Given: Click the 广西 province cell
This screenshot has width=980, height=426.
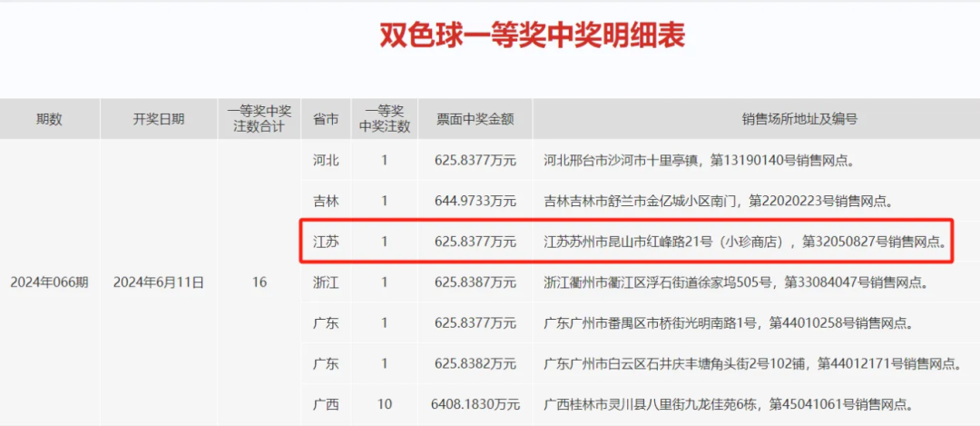Looking at the screenshot, I should 326,404.
